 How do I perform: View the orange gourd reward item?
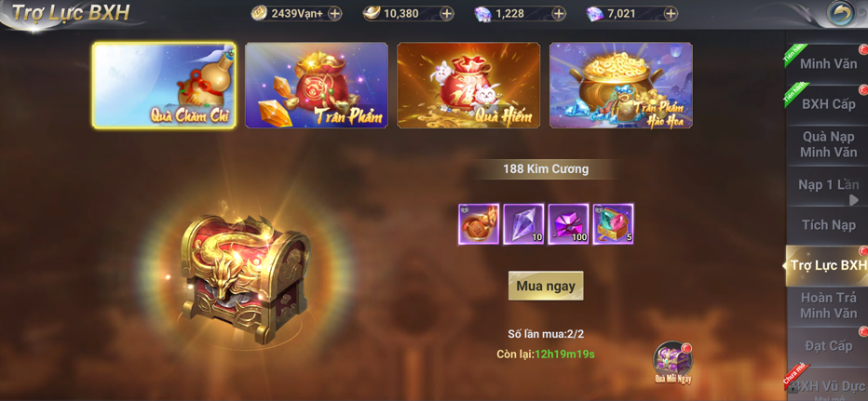click(x=479, y=224)
